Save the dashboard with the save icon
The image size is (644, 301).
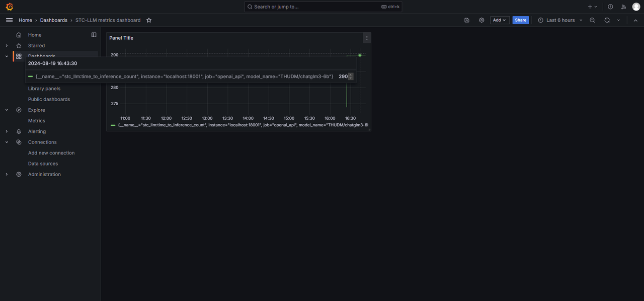(x=467, y=20)
